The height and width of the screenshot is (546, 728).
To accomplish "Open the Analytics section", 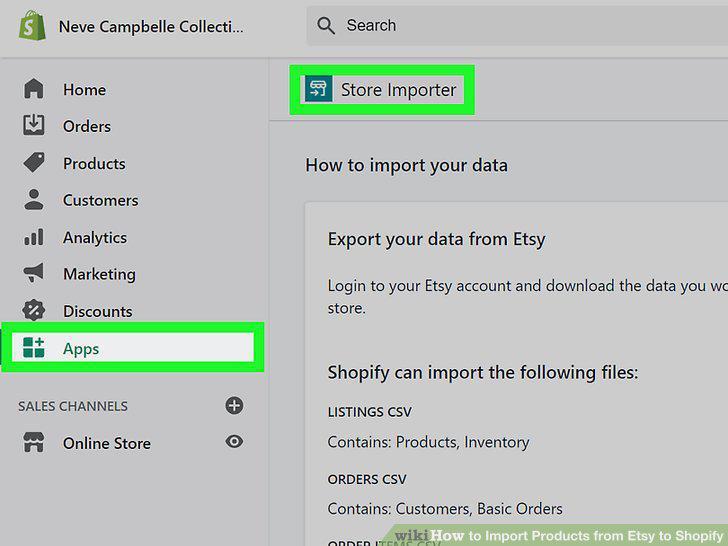I will coord(95,238).
